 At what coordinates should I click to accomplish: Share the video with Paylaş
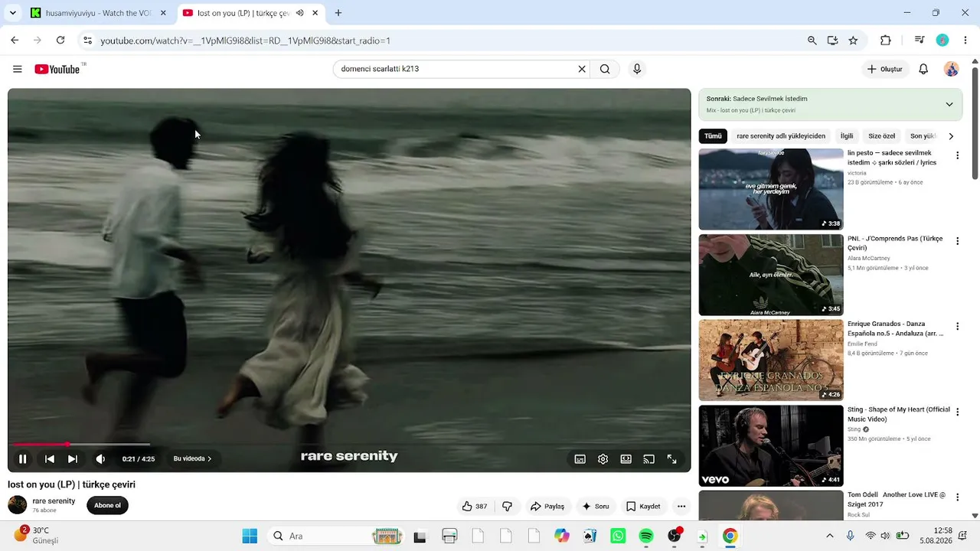pos(547,506)
